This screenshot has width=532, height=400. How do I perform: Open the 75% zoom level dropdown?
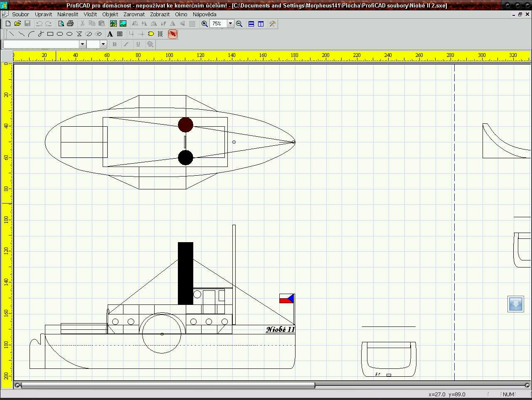(x=230, y=24)
